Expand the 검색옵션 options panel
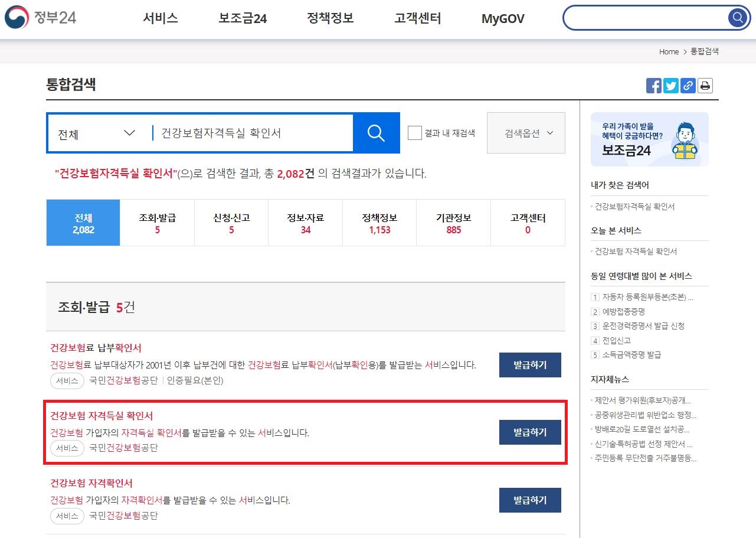This screenshot has height=538, width=756. pyautogui.click(x=525, y=133)
